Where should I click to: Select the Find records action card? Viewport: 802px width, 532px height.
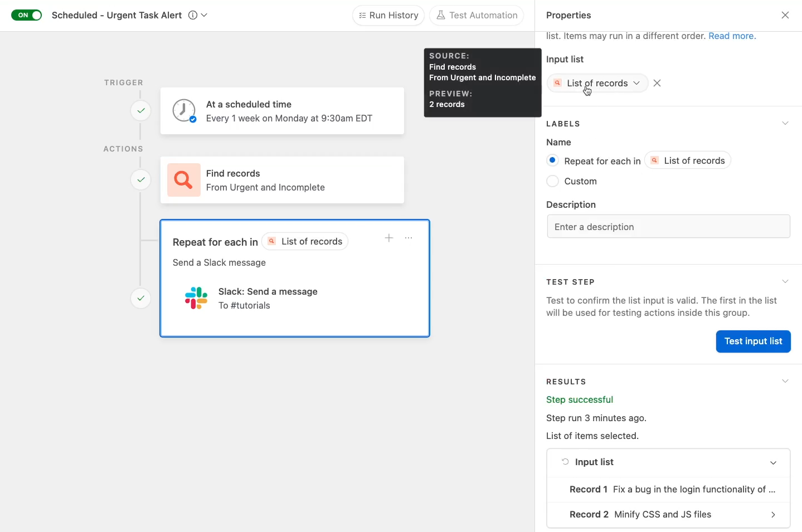coord(282,180)
